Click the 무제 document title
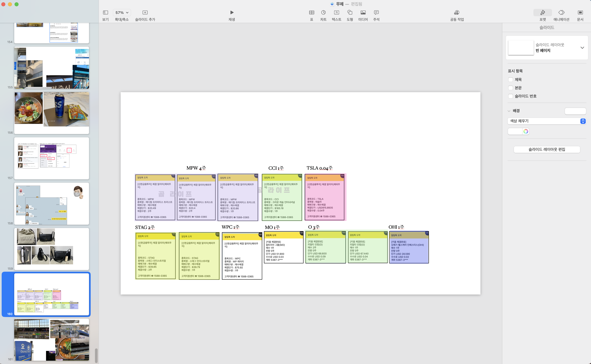Image resolution: width=591 pixels, height=364 pixels. [x=340, y=4]
